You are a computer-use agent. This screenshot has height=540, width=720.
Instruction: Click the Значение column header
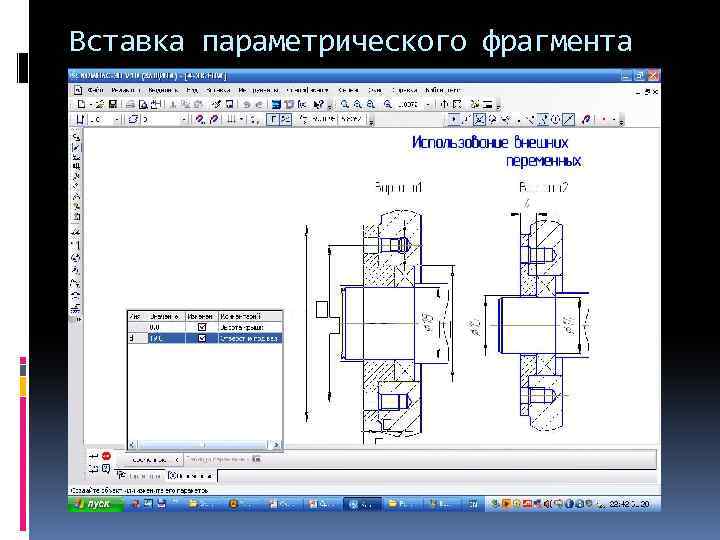click(x=166, y=316)
